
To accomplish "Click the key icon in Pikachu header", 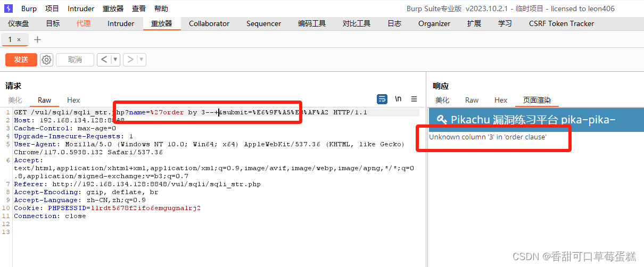I will tap(442, 120).
